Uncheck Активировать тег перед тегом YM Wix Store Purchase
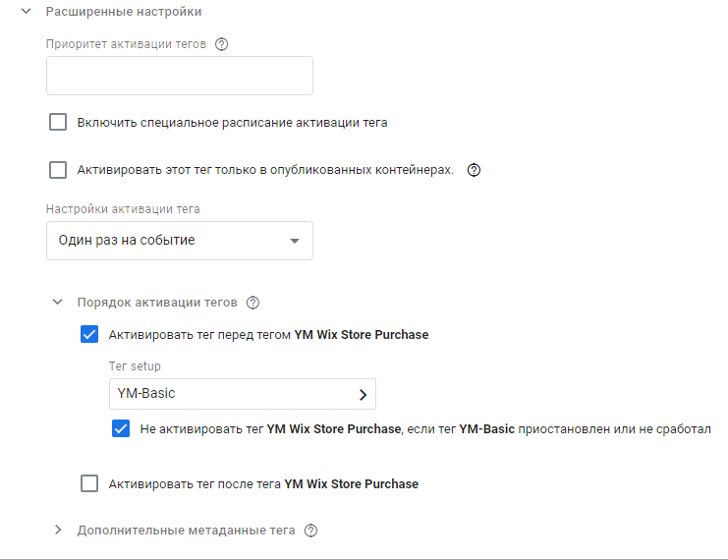The width and height of the screenshot is (728, 560). [89, 334]
